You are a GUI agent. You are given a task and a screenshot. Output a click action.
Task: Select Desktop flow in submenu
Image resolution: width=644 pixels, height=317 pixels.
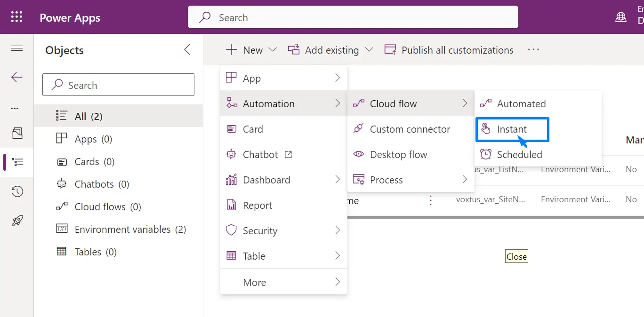(411, 154)
